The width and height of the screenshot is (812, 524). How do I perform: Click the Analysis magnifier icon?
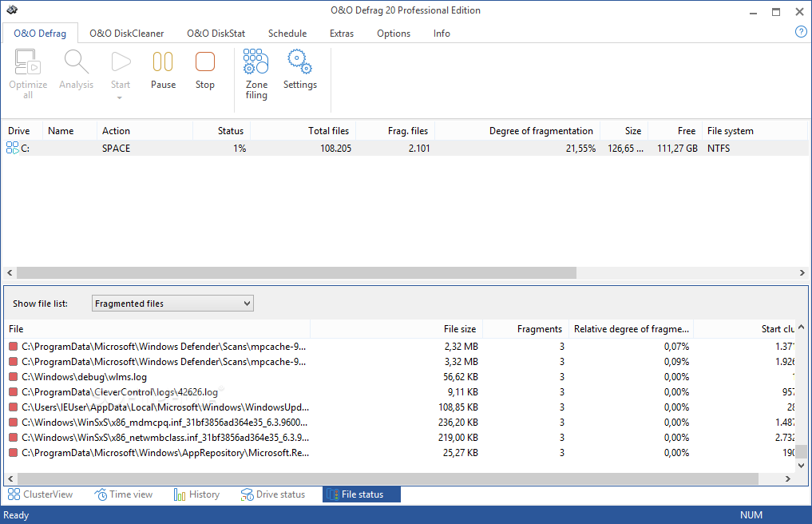coord(76,62)
